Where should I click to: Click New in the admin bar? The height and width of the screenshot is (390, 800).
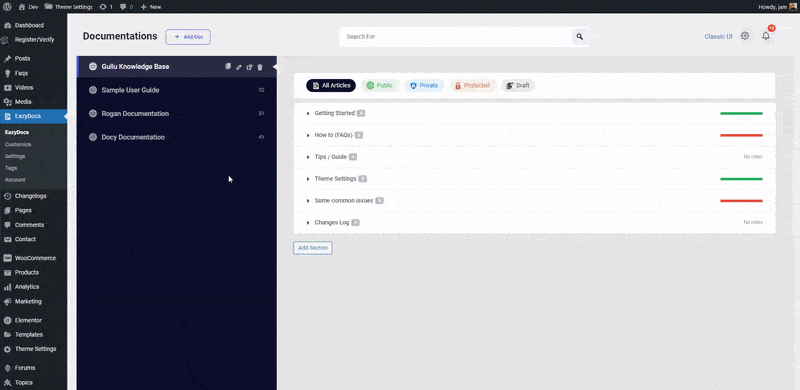point(151,7)
